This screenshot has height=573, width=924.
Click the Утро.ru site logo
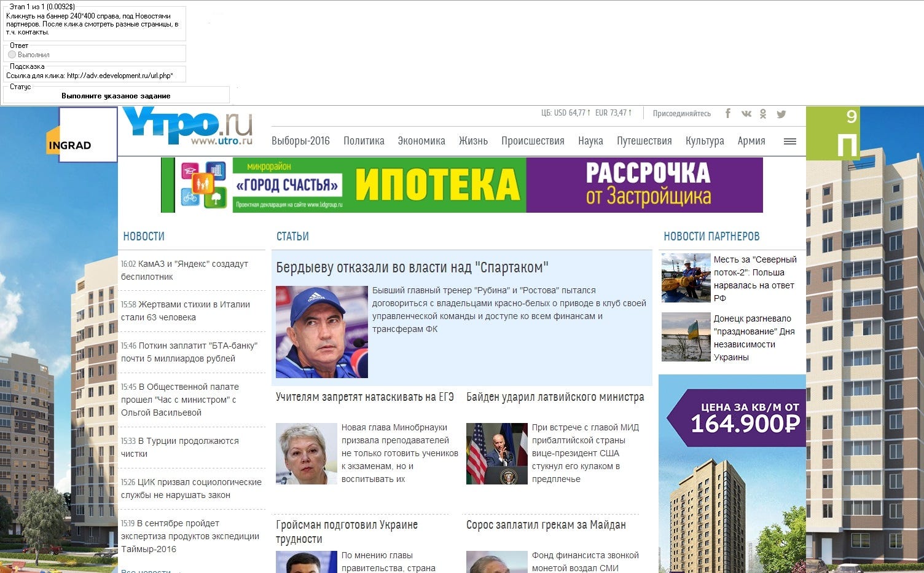click(187, 127)
